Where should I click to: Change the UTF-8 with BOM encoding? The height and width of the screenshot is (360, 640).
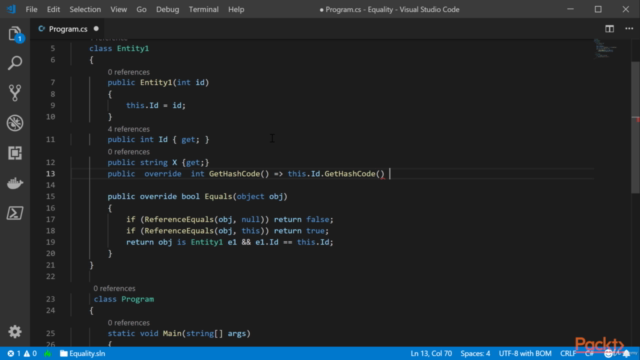525,353
